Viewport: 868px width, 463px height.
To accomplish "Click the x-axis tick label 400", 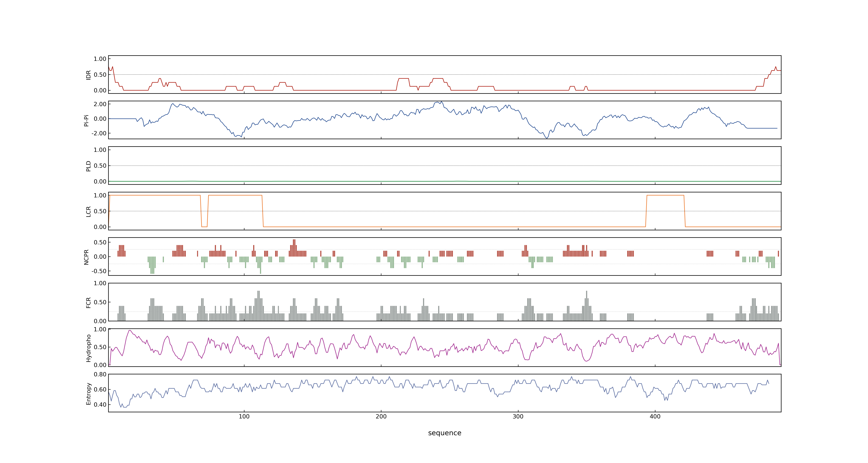I will point(655,416).
